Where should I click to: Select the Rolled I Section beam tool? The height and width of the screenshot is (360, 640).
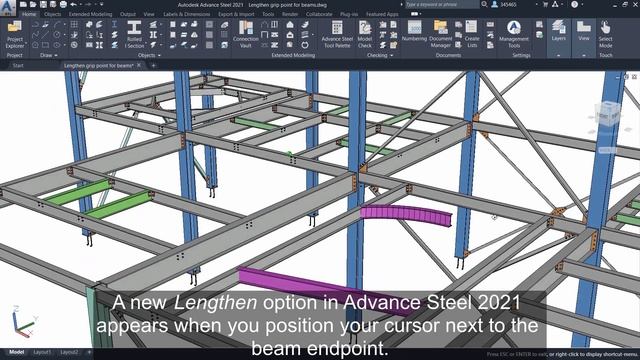click(134, 35)
